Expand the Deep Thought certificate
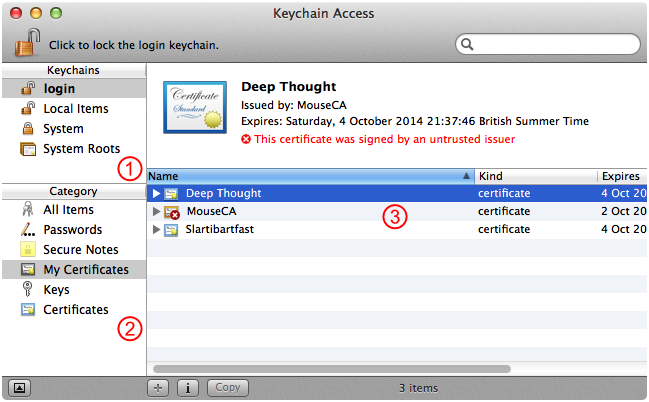 [x=155, y=193]
